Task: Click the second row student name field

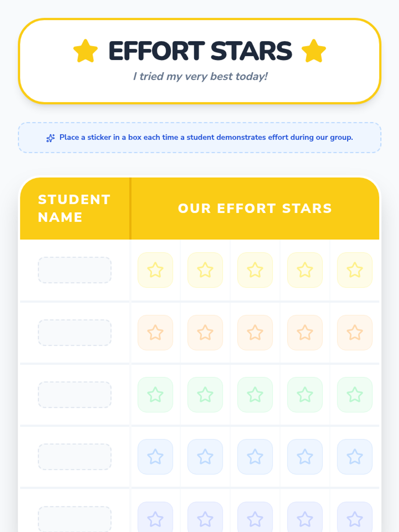Action: 75,332
